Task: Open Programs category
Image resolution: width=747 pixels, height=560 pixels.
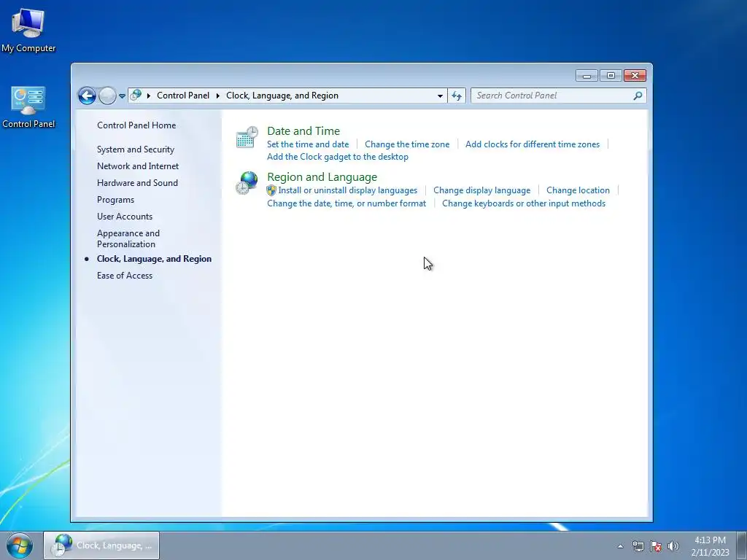Action: click(x=115, y=200)
